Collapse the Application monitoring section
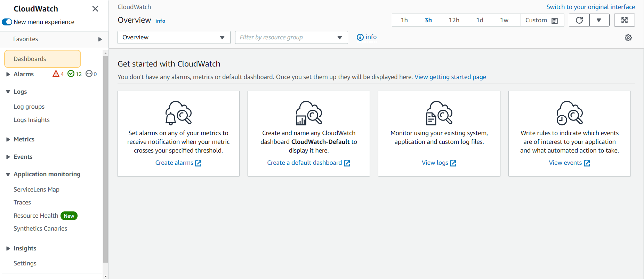Image resolution: width=644 pixels, height=279 pixels. pos(8,174)
